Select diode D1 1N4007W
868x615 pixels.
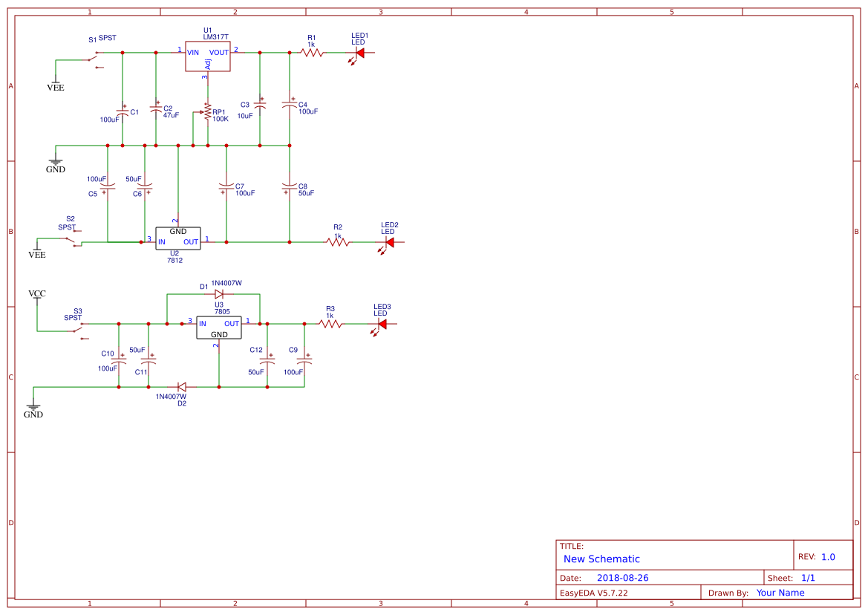tap(219, 293)
